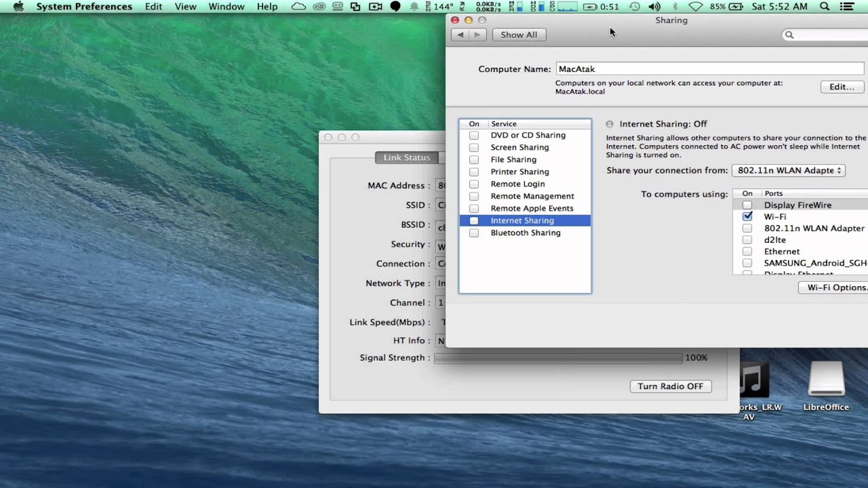Open the Wi-Fi status menu
The width and height of the screenshot is (868, 488).
tap(696, 6)
